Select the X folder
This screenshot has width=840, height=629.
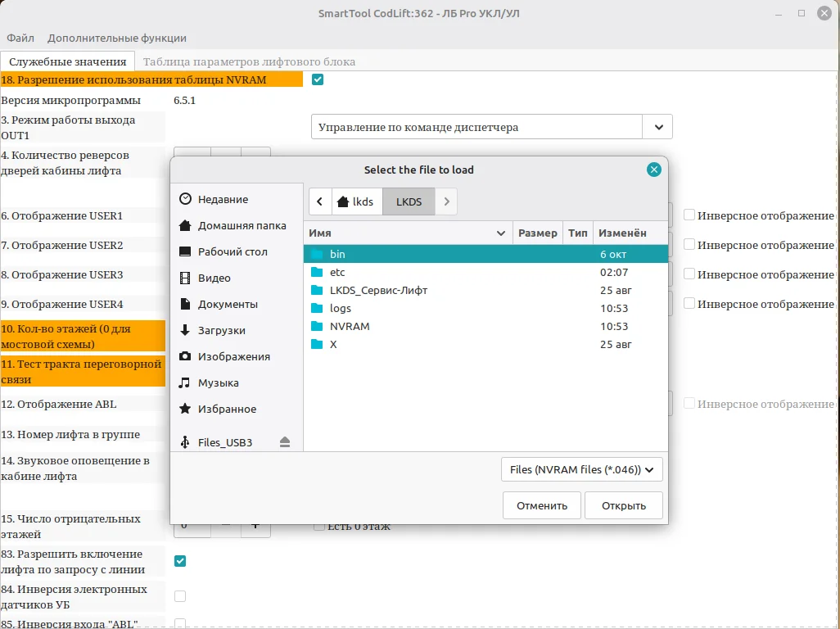[485, 345]
